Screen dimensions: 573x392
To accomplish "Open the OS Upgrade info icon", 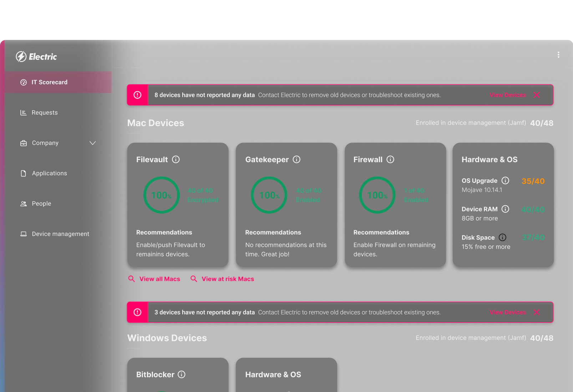I will pos(506,181).
